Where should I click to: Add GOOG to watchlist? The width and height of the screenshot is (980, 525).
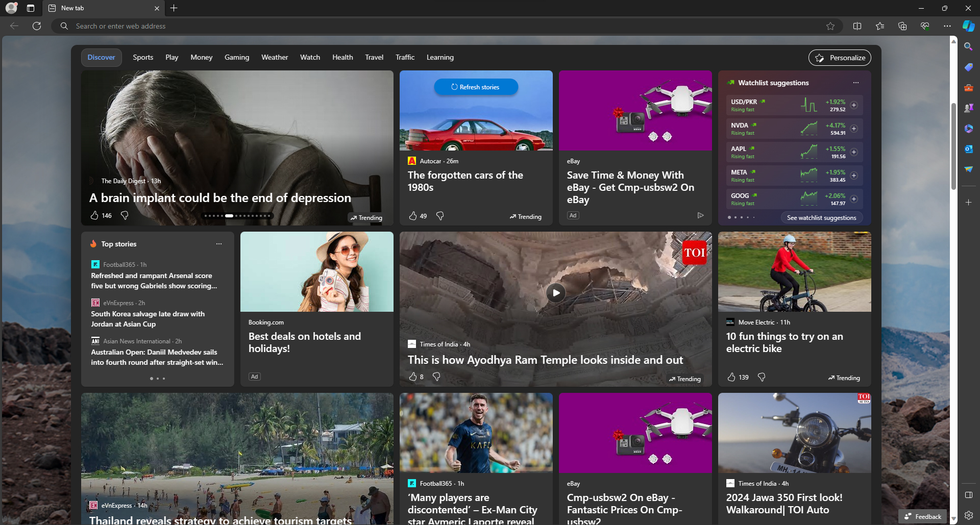tap(854, 199)
